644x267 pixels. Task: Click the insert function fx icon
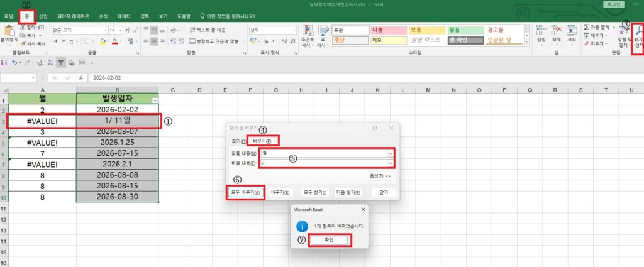(x=81, y=77)
